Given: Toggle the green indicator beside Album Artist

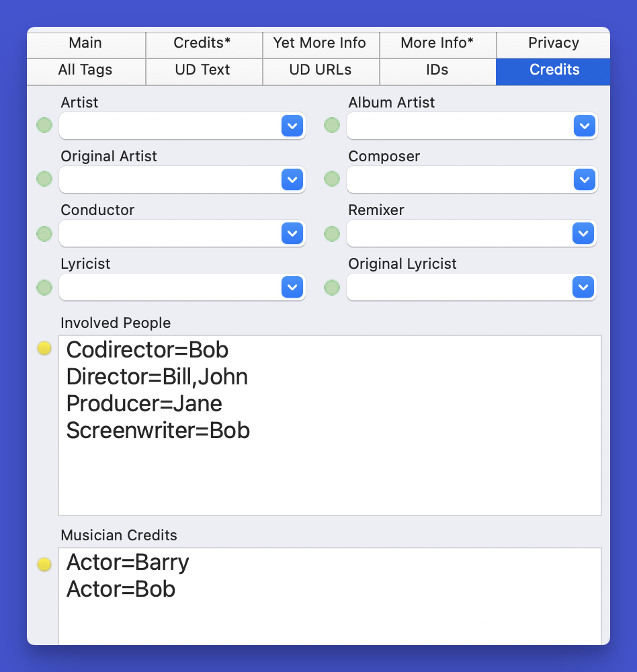Looking at the screenshot, I should [x=332, y=125].
